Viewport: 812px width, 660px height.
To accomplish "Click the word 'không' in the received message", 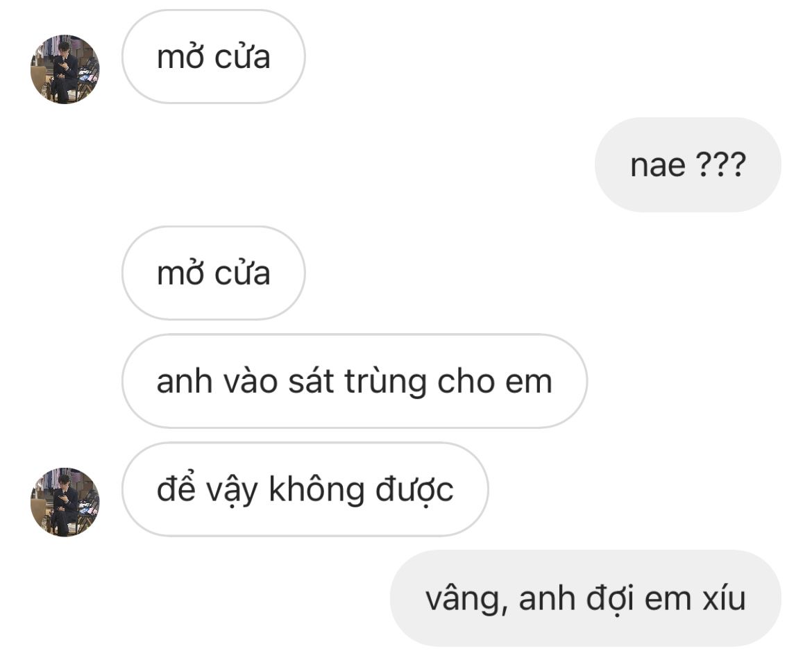I will click(x=316, y=490).
